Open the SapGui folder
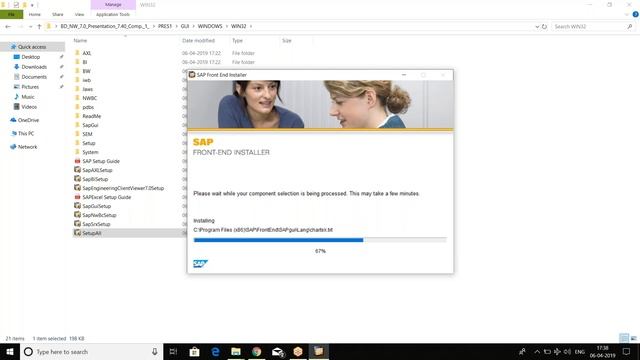Viewport: 640px width, 360px height. 90,125
